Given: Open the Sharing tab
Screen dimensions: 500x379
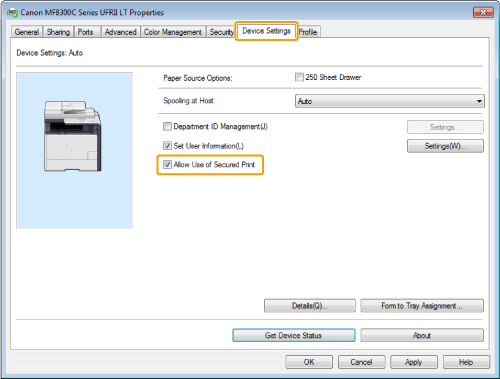Looking at the screenshot, I should 58,32.
